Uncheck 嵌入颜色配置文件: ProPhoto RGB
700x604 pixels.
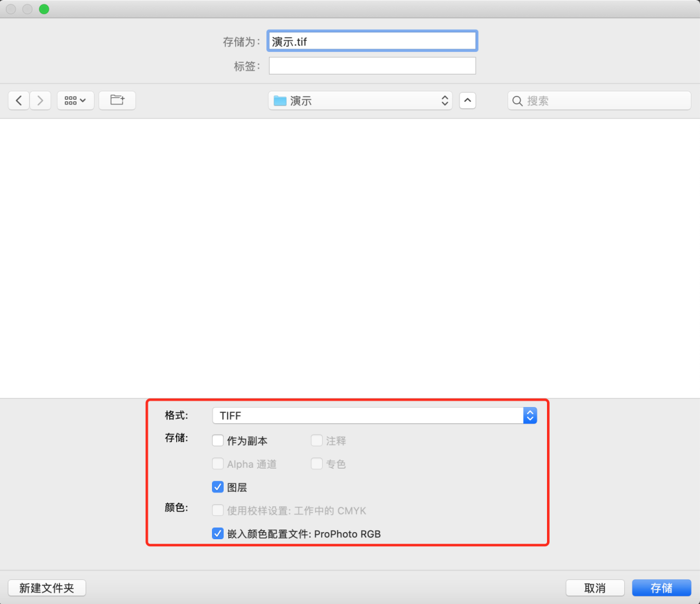(218, 534)
